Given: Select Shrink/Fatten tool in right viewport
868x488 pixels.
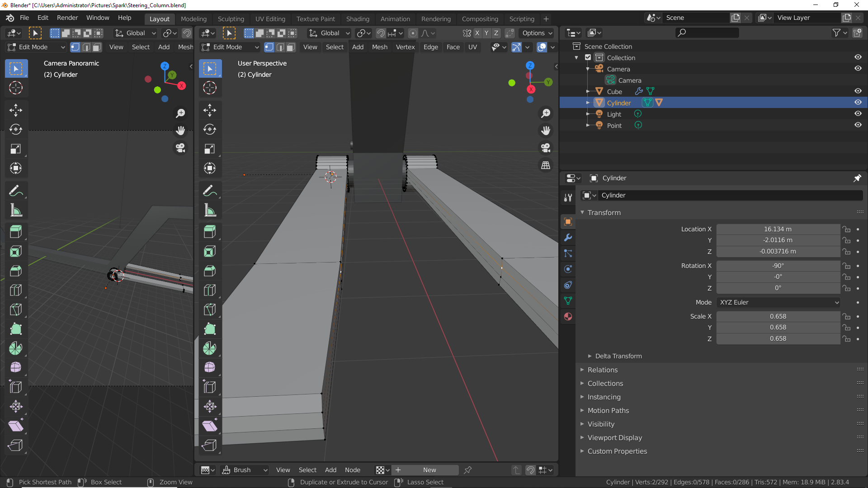Looking at the screenshot, I should (210, 406).
